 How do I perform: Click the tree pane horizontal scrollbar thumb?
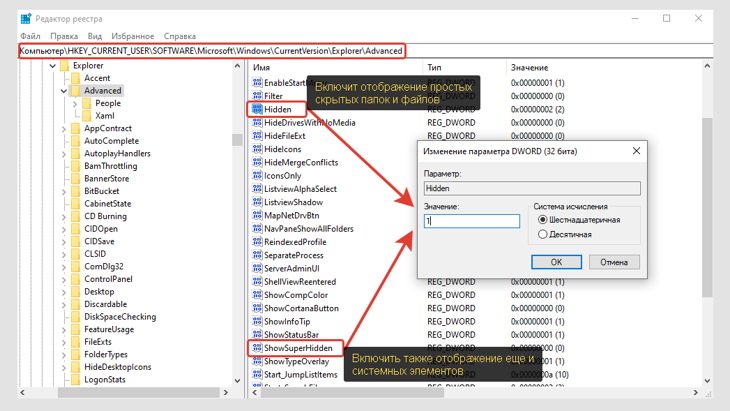pyautogui.click(x=139, y=392)
